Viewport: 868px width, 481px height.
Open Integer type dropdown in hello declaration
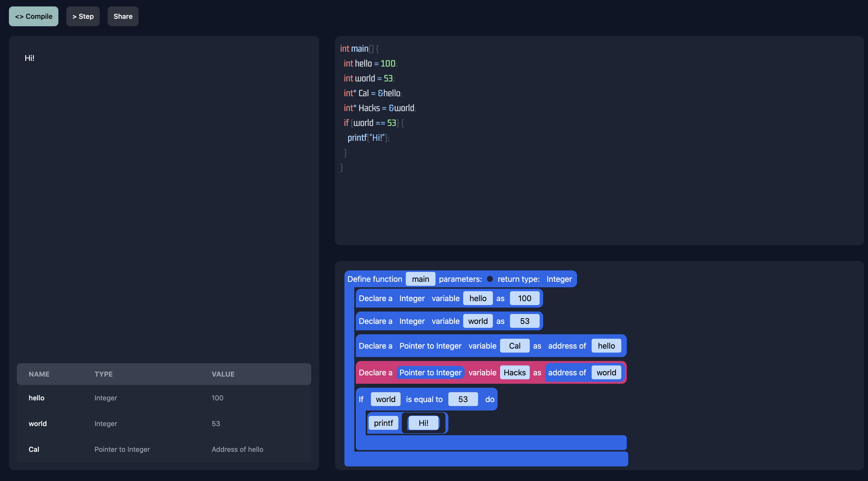(x=412, y=298)
